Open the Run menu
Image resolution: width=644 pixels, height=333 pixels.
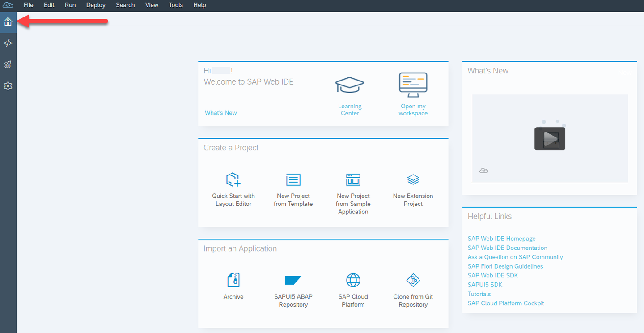[x=70, y=5]
